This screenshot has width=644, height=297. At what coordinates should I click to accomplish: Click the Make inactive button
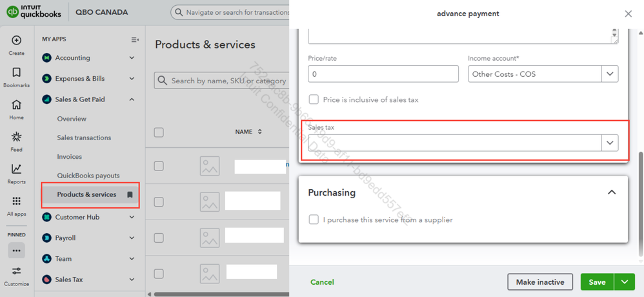(540, 282)
